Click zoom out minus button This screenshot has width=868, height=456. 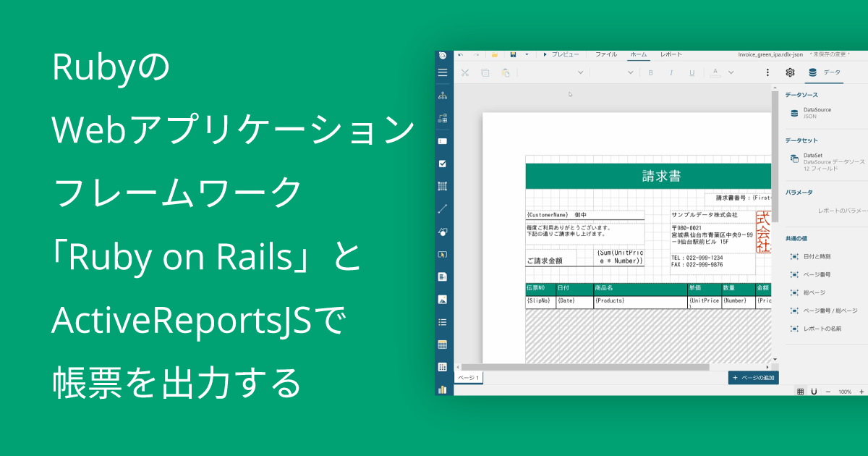[829, 392]
